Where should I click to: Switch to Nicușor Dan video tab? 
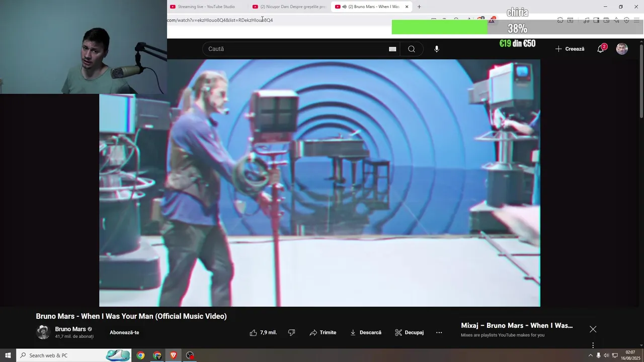tap(290, 7)
